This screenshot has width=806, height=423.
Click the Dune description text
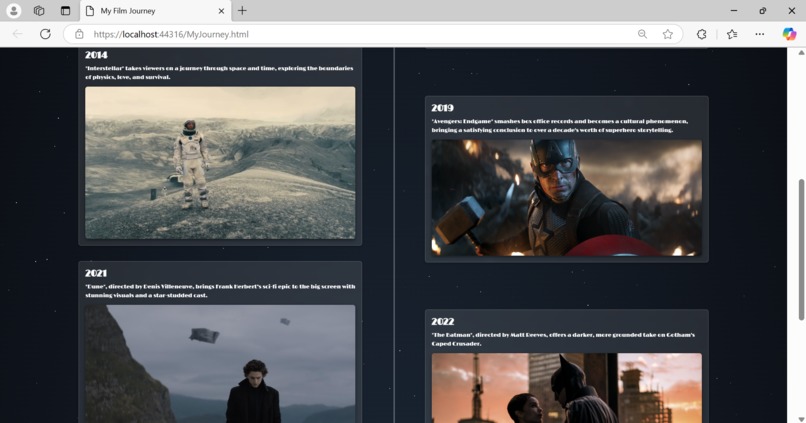[x=220, y=291]
